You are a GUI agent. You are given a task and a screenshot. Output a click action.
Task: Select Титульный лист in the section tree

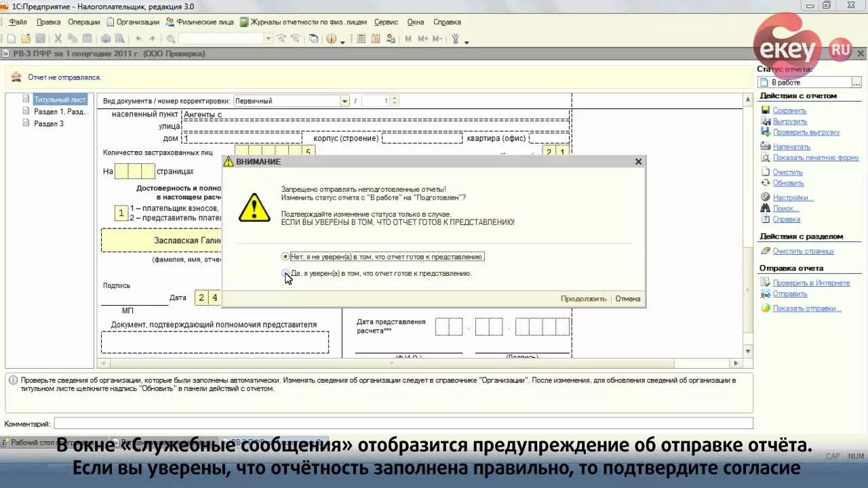click(x=60, y=100)
